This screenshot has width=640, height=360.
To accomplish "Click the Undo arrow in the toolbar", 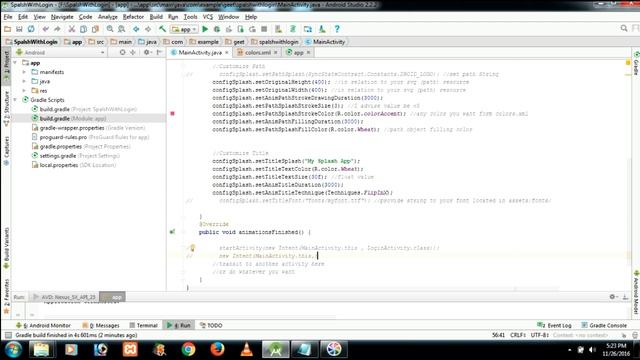I will [46, 29].
